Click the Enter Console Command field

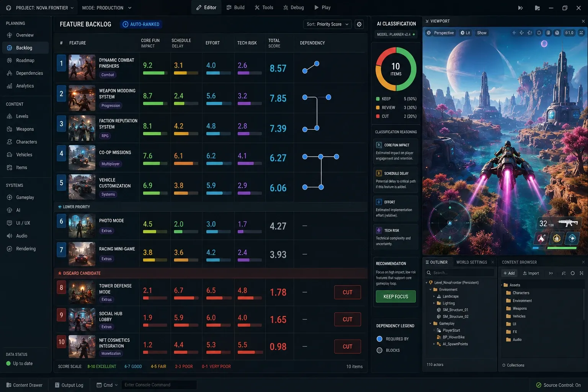click(159, 385)
